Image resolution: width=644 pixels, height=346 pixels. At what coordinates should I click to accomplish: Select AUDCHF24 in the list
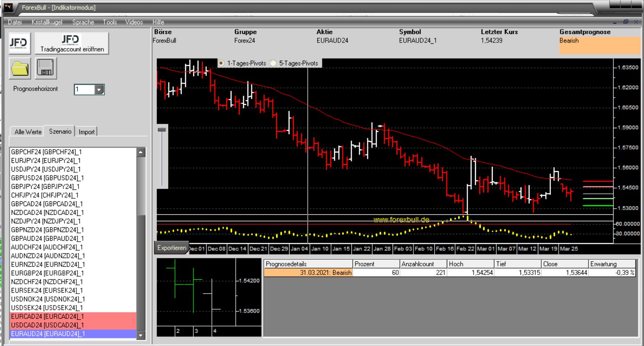(72, 247)
